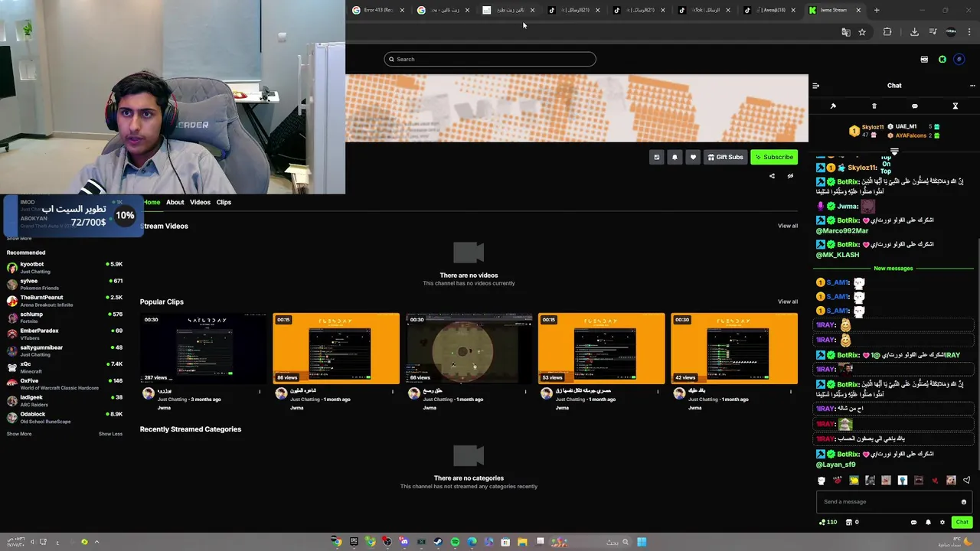
Task: Pick the white heart outline emote
Action: pyautogui.click(x=967, y=481)
